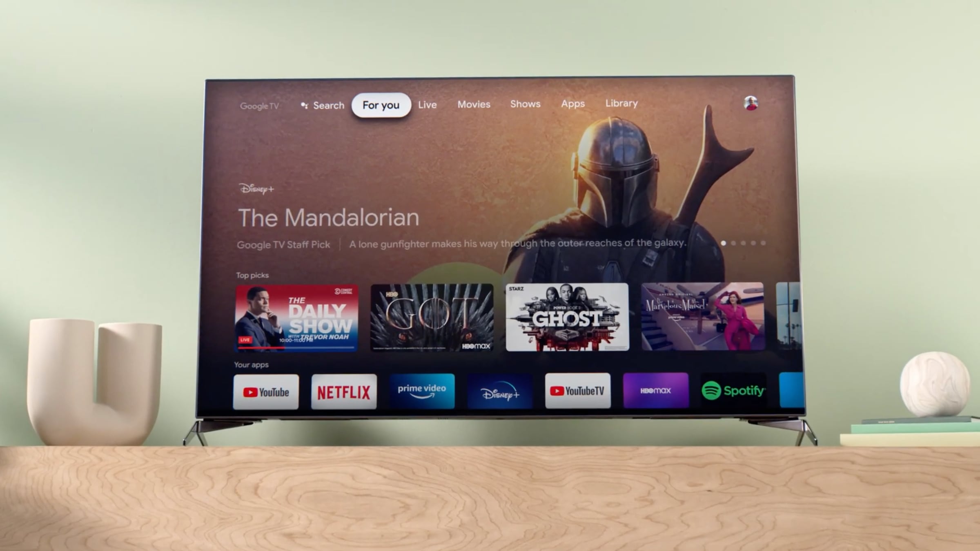Select the fourth carousel dot indicator

(x=753, y=243)
